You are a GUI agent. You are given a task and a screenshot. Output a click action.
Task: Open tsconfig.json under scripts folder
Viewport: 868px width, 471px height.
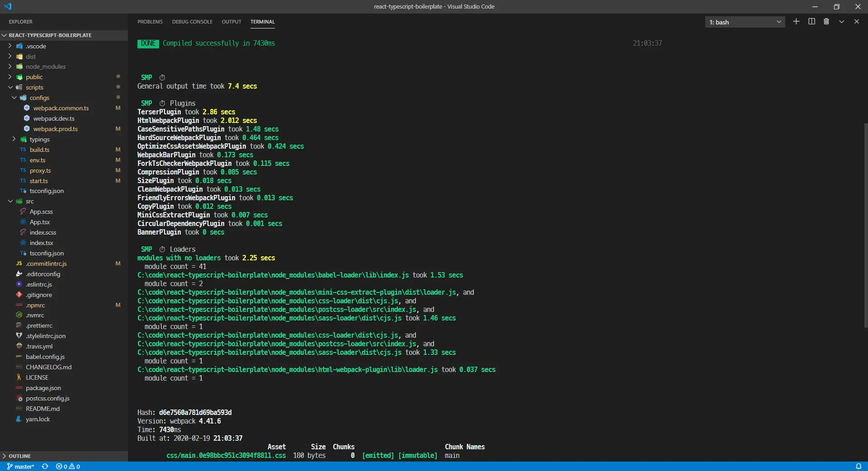tap(47, 191)
